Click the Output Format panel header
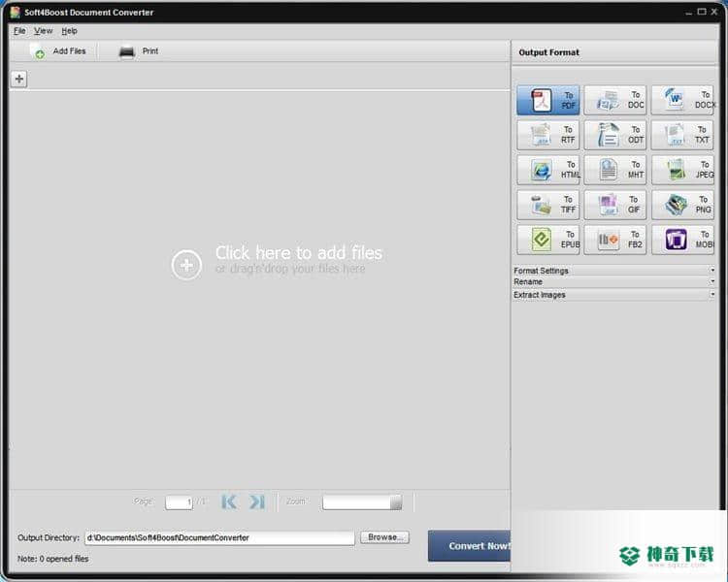The image size is (728, 582). click(614, 52)
